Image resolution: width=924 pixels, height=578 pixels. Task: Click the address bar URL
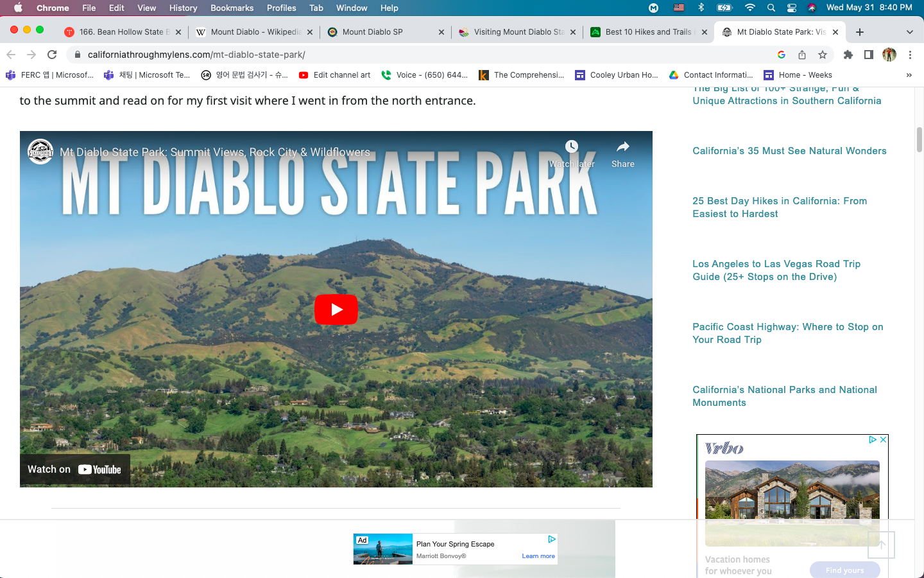(x=196, y=55)
